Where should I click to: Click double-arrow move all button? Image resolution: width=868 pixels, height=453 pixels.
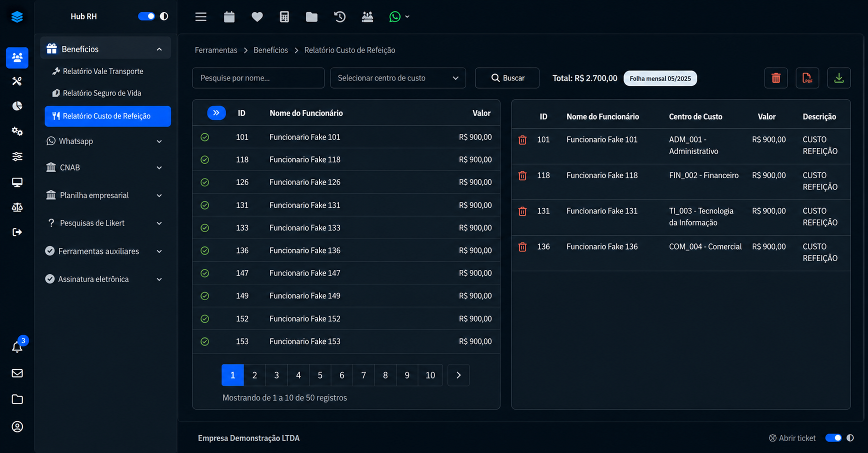216,113
